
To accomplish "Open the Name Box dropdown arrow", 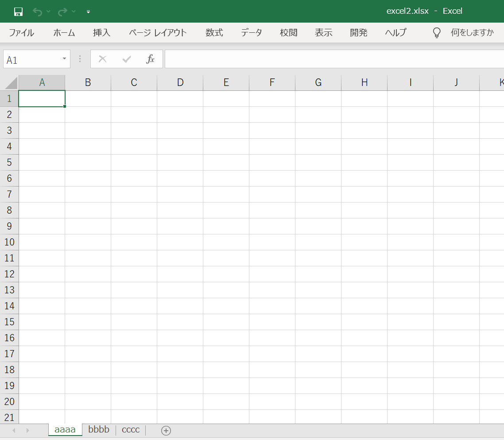I will click(x=63, y=58).
